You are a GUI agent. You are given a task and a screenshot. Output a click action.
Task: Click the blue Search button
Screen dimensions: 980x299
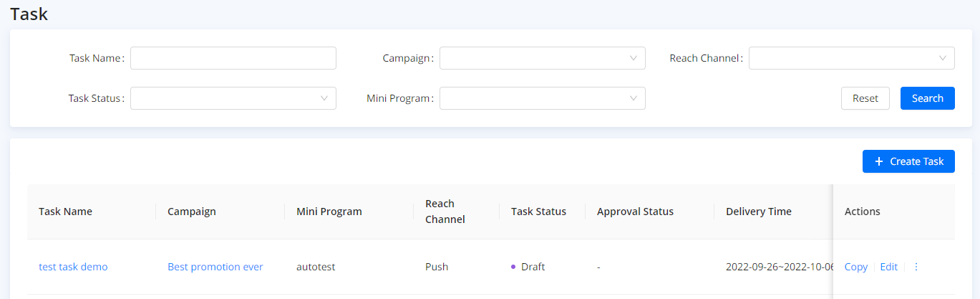[927, 98]
